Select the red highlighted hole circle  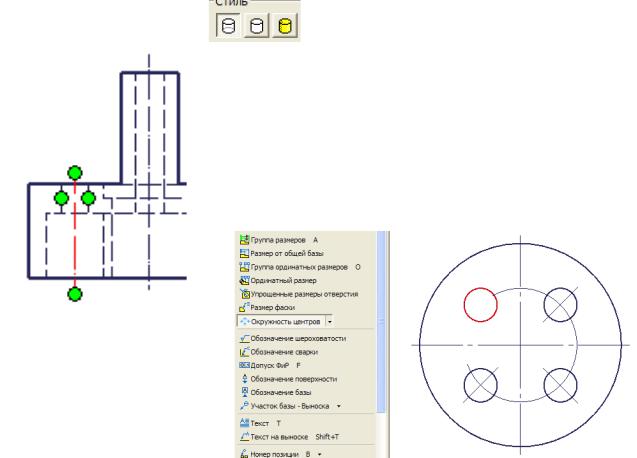tap(481, 305)
